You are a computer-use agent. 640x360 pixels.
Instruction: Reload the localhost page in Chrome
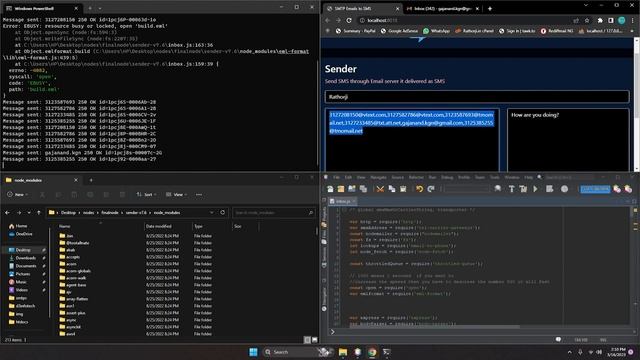click(349, 20)
